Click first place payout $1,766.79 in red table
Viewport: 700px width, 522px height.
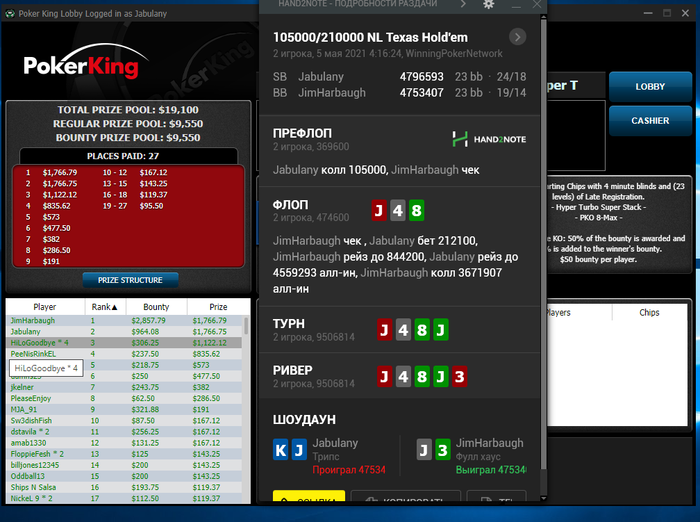click(x=60, y=172)
